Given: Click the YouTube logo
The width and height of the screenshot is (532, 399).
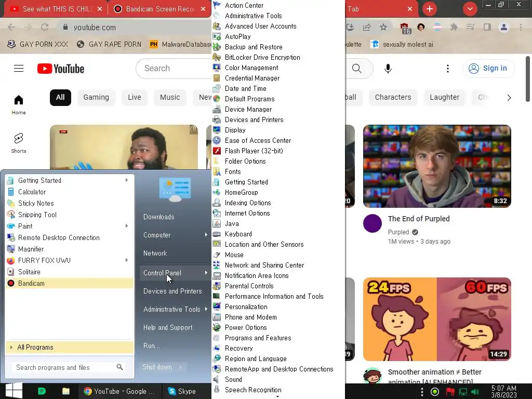Looking at the screenshot, I should click(x=61, y=69).
